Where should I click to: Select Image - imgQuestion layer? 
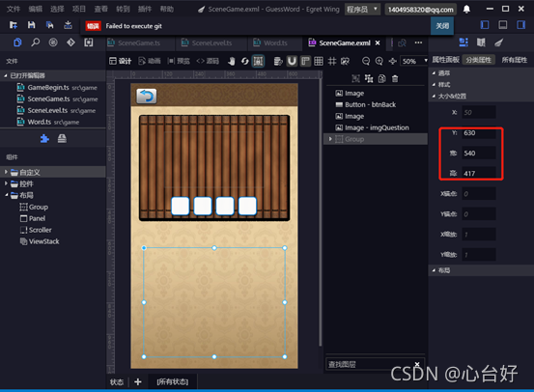(x=375, y=127)
